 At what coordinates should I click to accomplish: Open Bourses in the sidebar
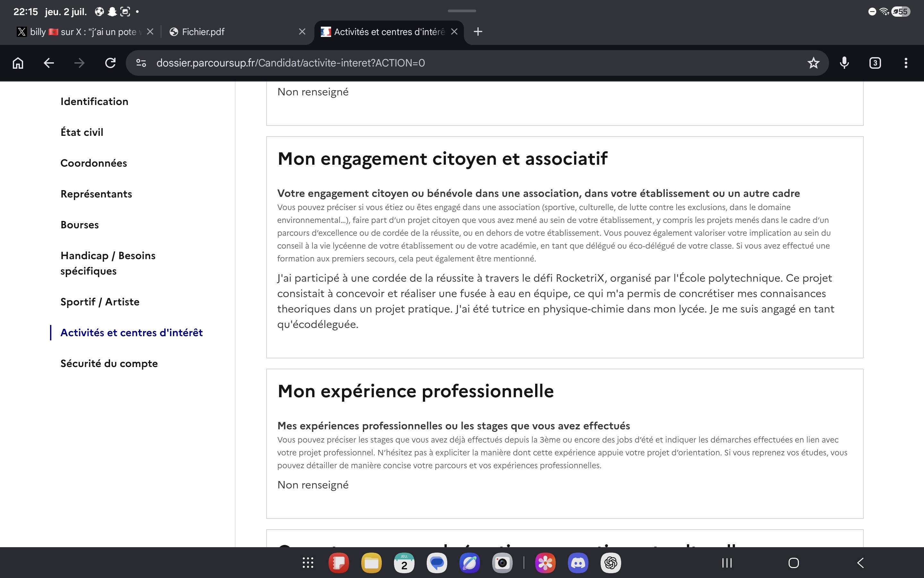click(80, 225)
